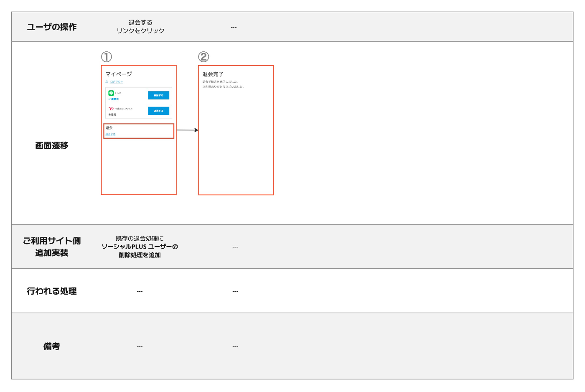Click the green LINE logo icon
Image resolution: width=585 pixels, height=392 pixels.
tap(111, 93)
